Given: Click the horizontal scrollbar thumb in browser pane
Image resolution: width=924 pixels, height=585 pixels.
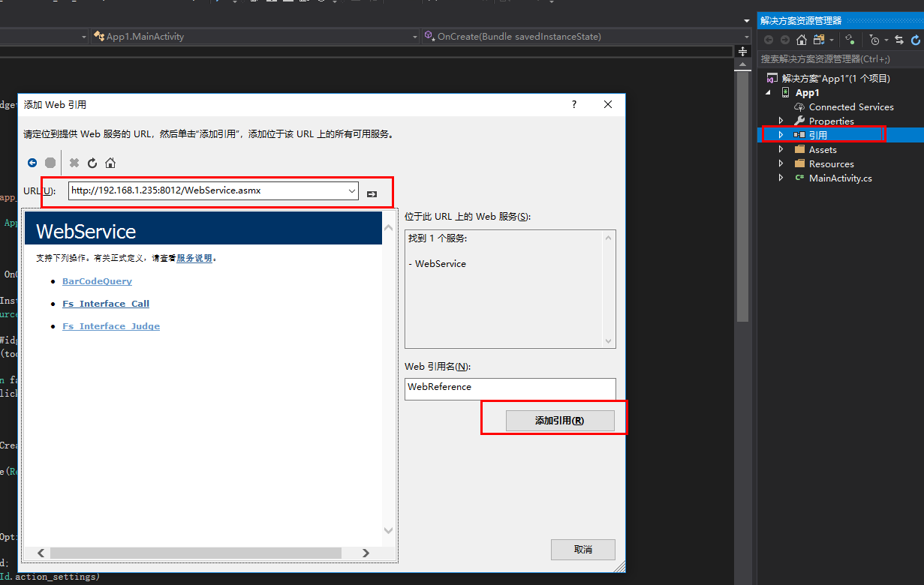Looking at the screenshot, I should [195, 553].
